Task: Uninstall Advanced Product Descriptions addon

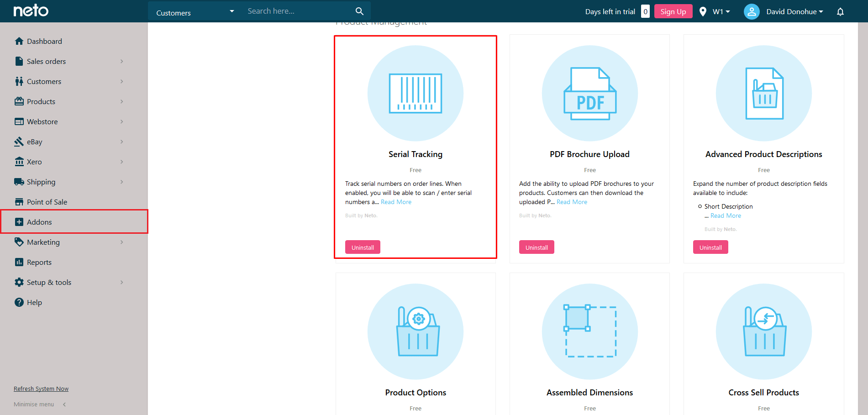Action: pyautogui.click(x=710, y=247)
